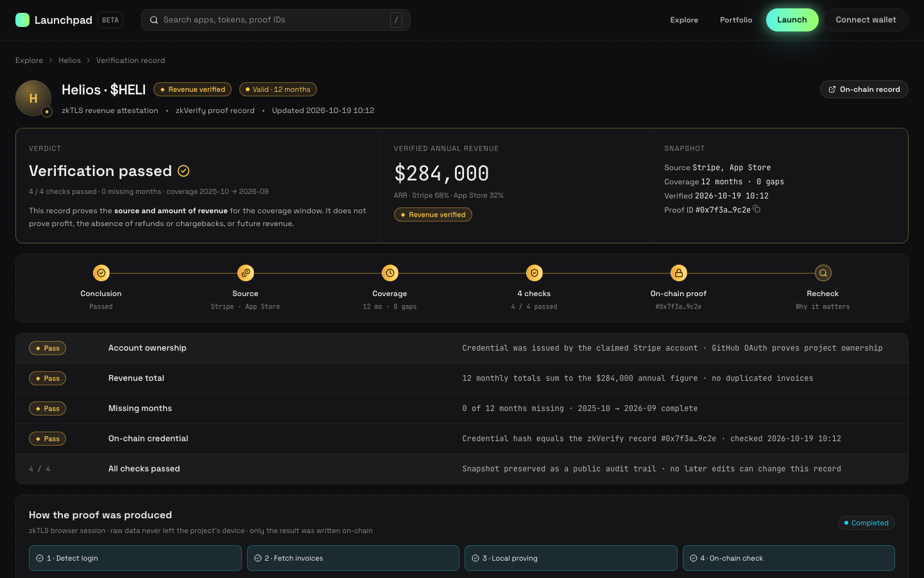Select the Source link icon in stepper
This screenshot has width=924, height=578.
(246, 273)
